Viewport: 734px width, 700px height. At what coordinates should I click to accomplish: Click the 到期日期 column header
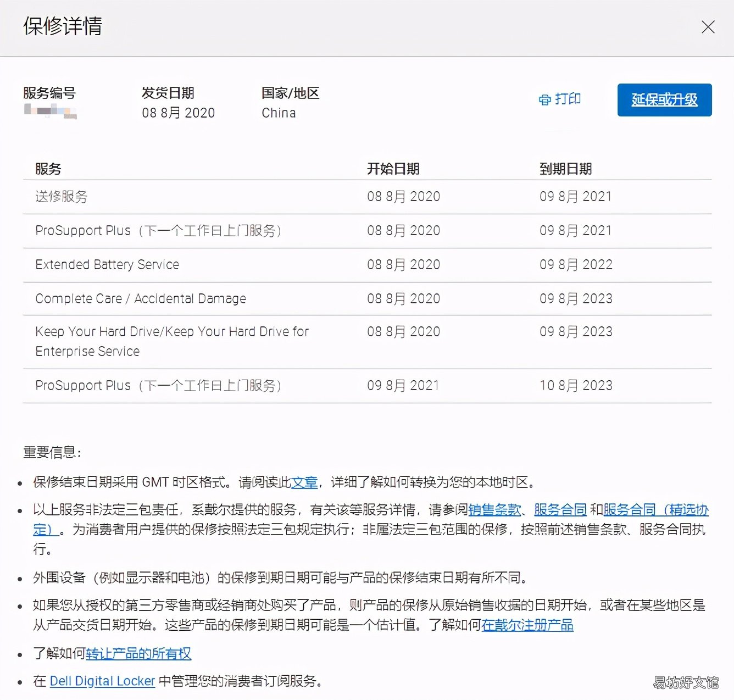coord(566,169)
